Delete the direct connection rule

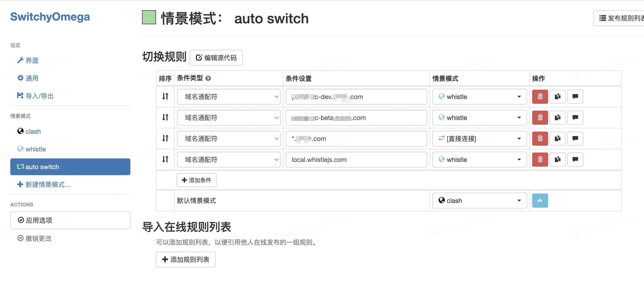tap(540, 139)
